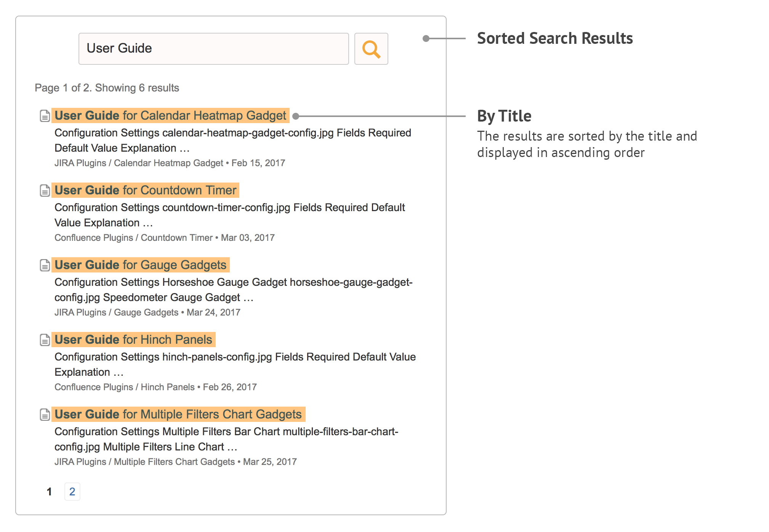
Task: Go to page 2 of results
Action: (x=72, y=492)
